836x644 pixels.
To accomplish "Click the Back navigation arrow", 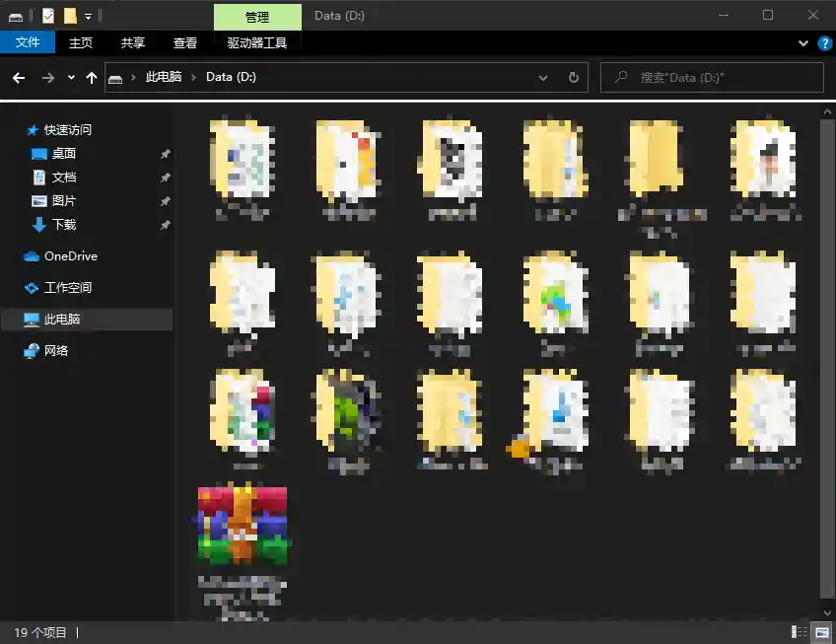I will 19,78.
